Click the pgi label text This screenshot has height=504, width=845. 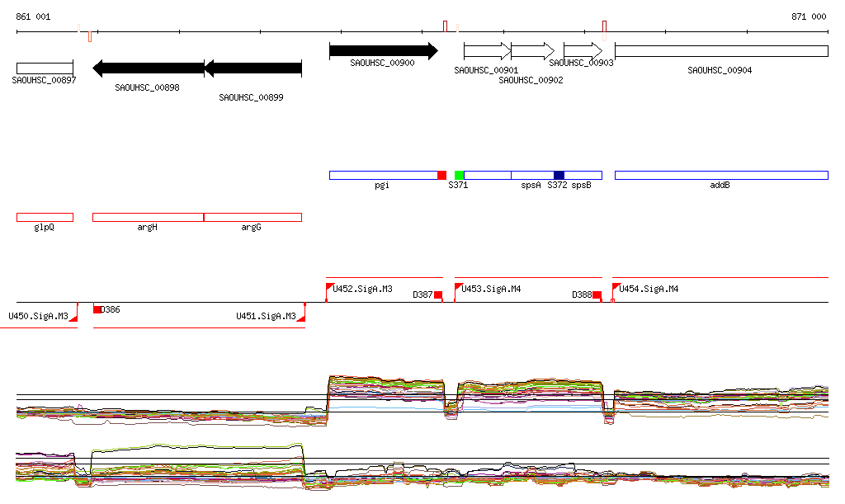(x=382, y=186)
